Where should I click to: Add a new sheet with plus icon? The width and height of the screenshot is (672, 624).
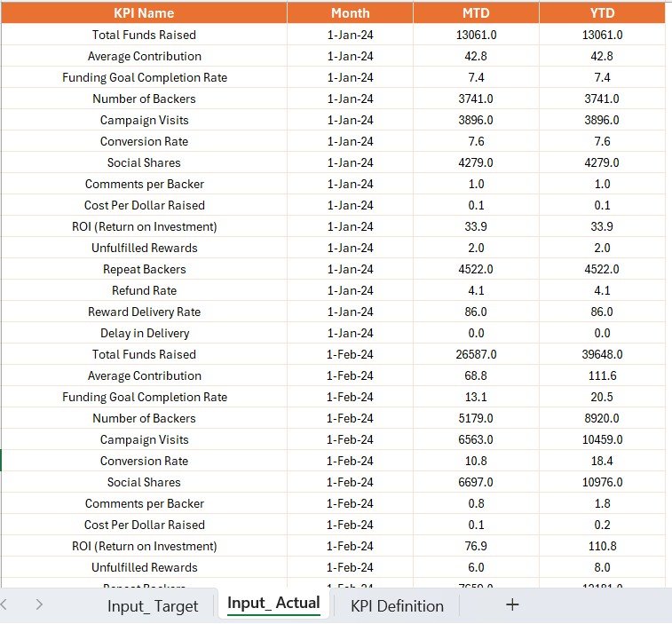pyautogui.click(x=512, y=604)
